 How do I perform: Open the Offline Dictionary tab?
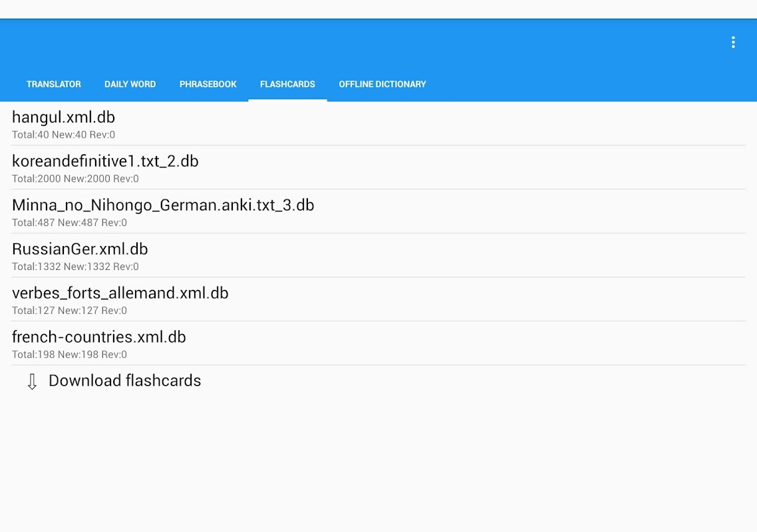[382, 84]
